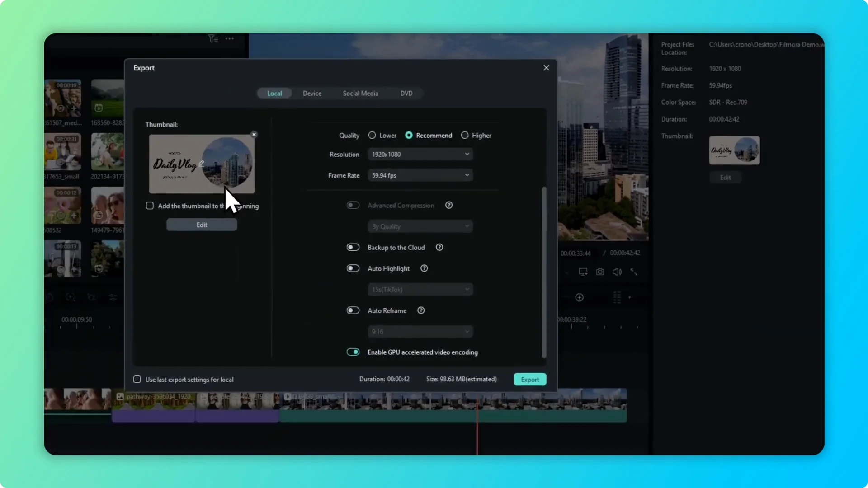Select the 00:00:31 media clip thumbnail
868x488 pixels.
pos(63,152)
